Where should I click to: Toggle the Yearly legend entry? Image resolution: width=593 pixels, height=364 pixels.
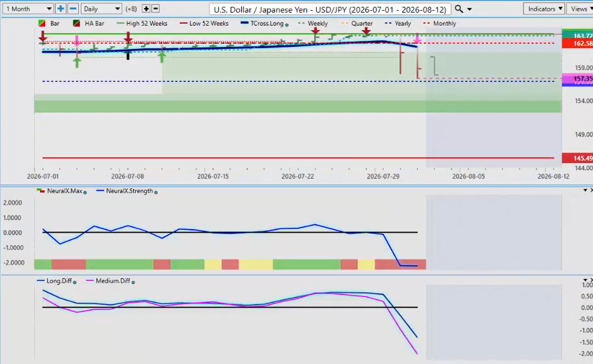tap(398, 23)
